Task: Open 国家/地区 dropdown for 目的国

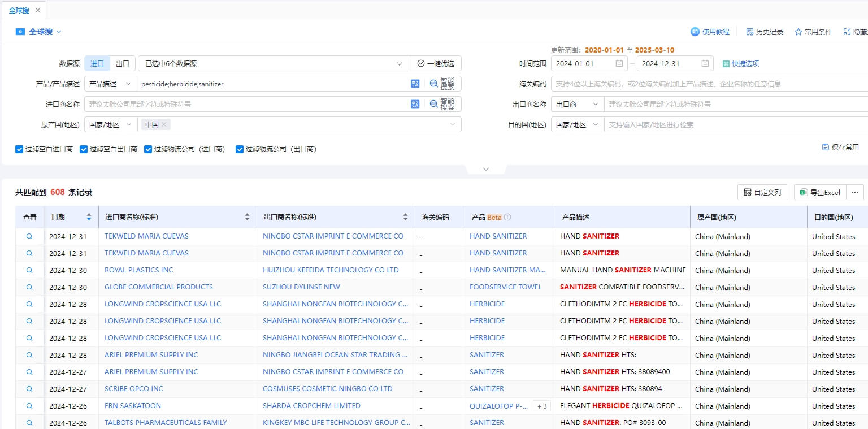Action: point(577,124)
